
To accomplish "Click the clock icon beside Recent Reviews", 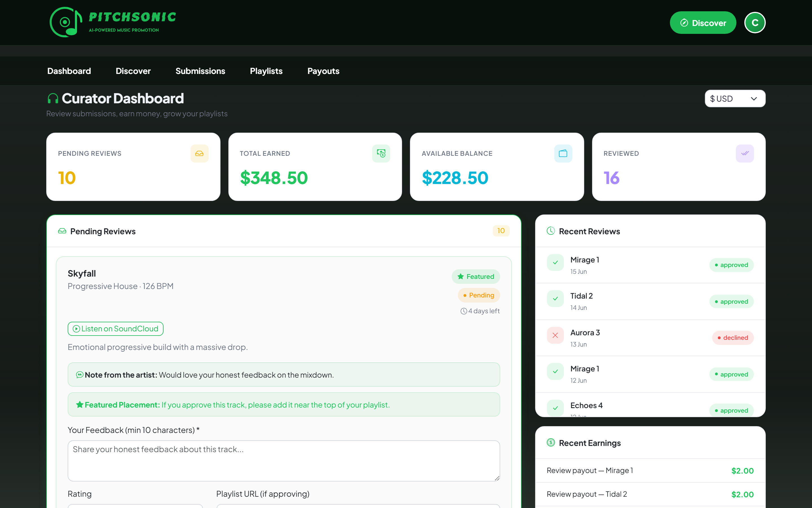I will 551,231.
